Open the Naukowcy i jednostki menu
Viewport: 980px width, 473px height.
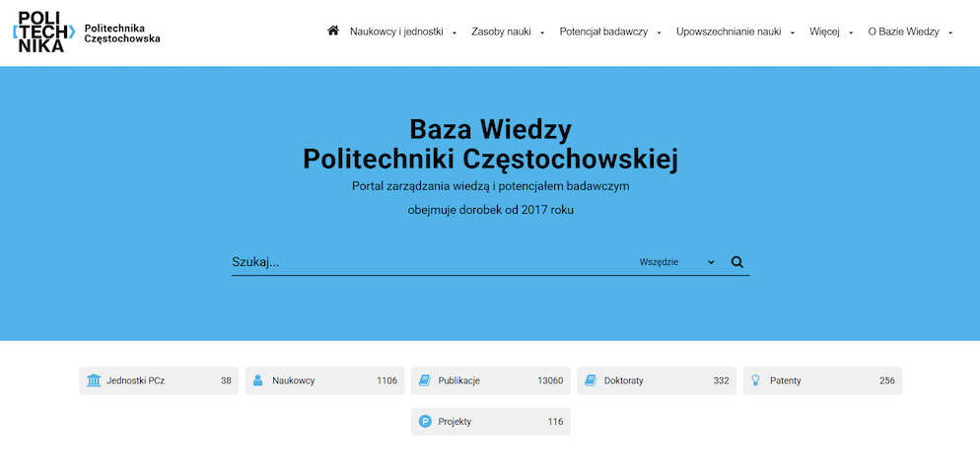396,32
